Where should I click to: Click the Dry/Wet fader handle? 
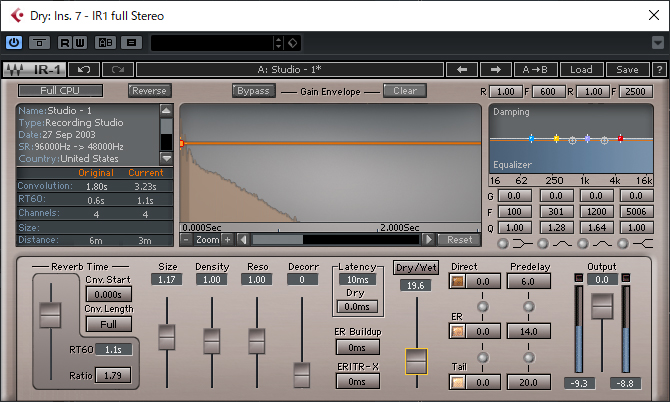(x=416, y=361)
